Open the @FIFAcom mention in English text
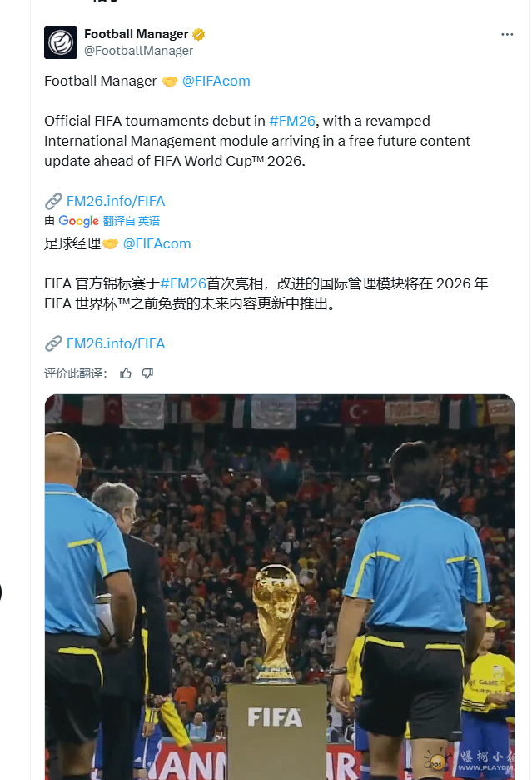The height and width of the screenshot is (780, 532). (216, 81)
